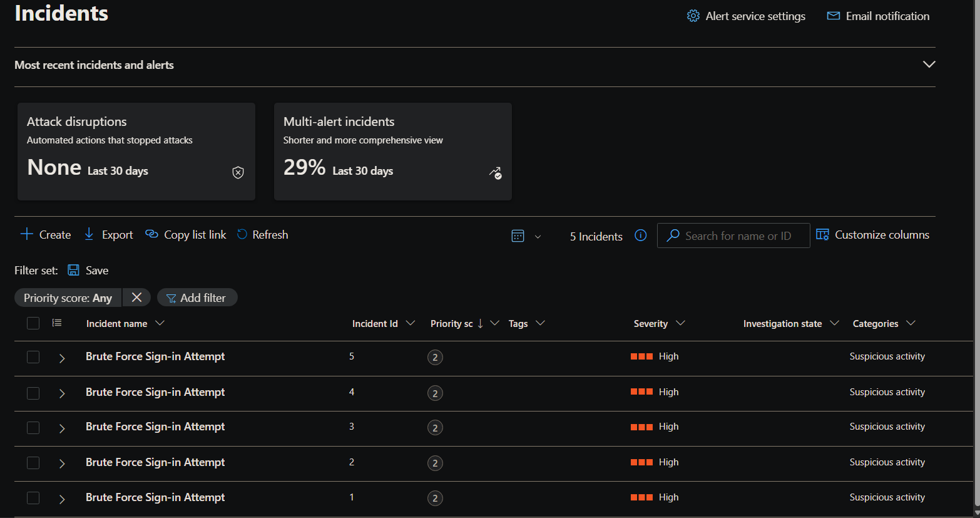Expand the row for incident 3
980x518 pixels.
pyautogui.click(x=62, y=428)
